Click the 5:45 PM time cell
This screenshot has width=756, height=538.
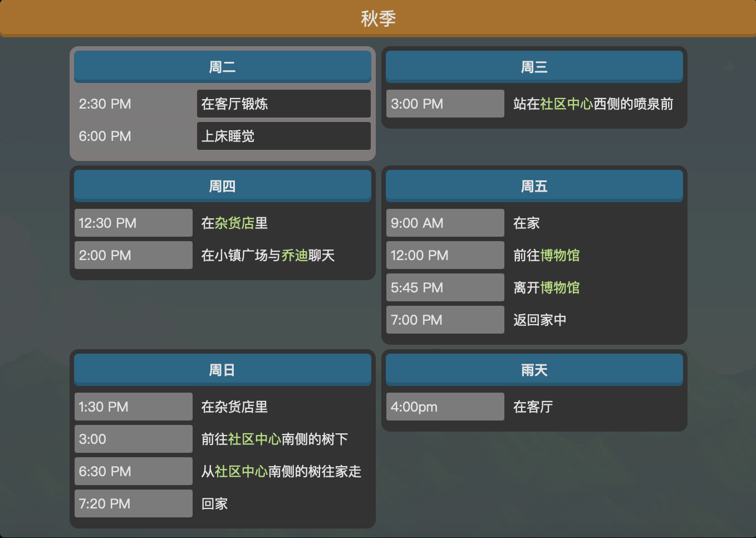point(445,287)
